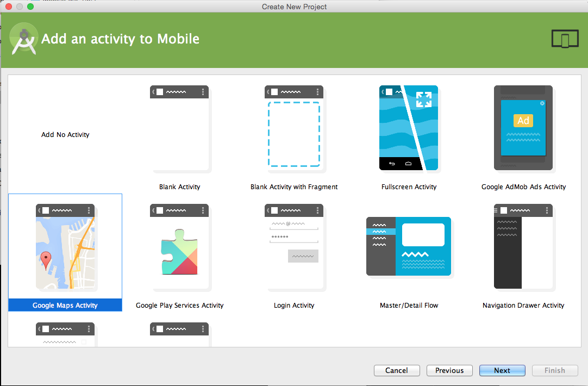Image resolution: width=588 pixels, height=386 pixels.
Task: Click the Next button
Action: [x=502, y=370]
